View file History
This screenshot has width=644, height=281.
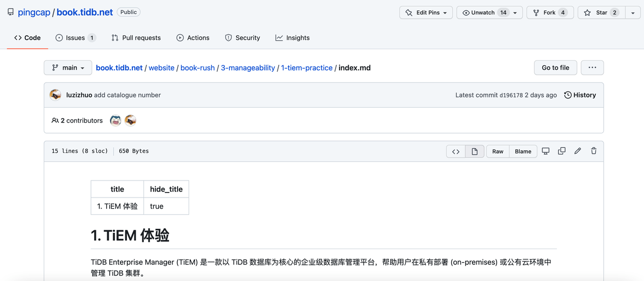coord(580,95)
